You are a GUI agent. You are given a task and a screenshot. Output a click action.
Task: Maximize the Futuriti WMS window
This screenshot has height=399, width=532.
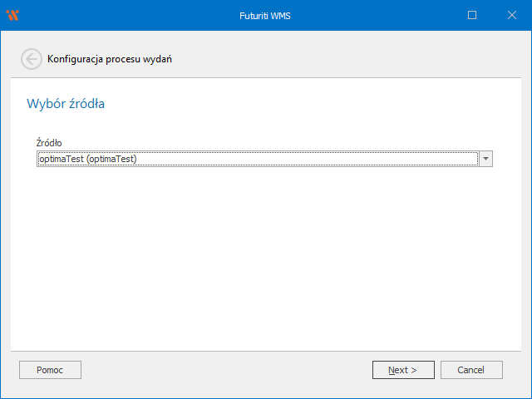(472, 15)
